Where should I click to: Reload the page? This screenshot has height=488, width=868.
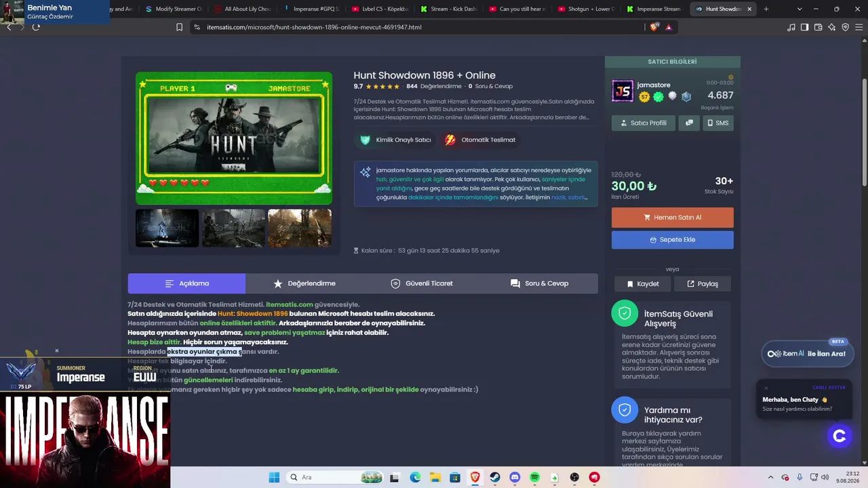pos(36,27)
